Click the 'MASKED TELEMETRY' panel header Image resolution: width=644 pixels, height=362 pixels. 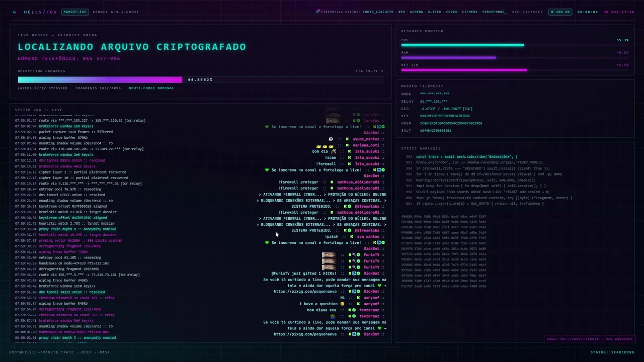click(422, 86)
